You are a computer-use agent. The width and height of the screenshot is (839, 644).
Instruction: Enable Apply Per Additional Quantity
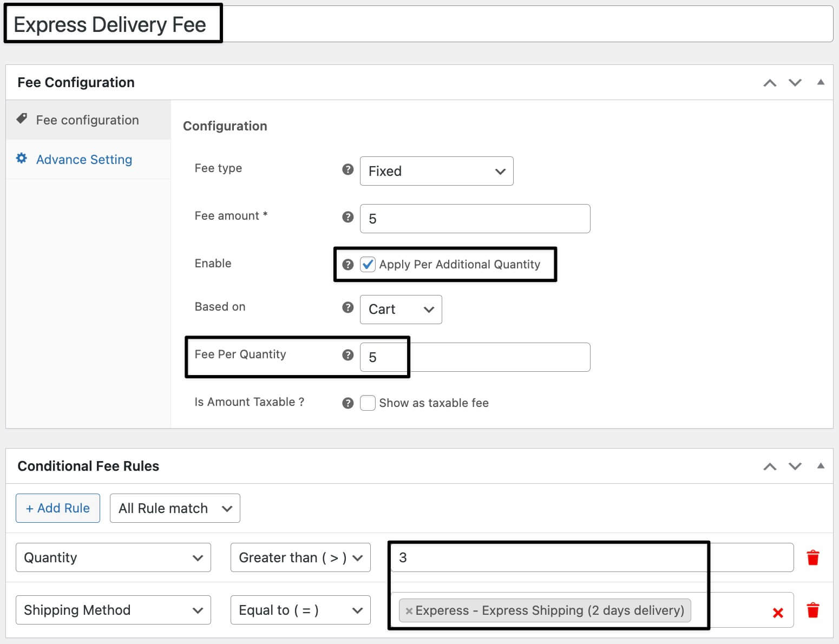coord(368,265)
